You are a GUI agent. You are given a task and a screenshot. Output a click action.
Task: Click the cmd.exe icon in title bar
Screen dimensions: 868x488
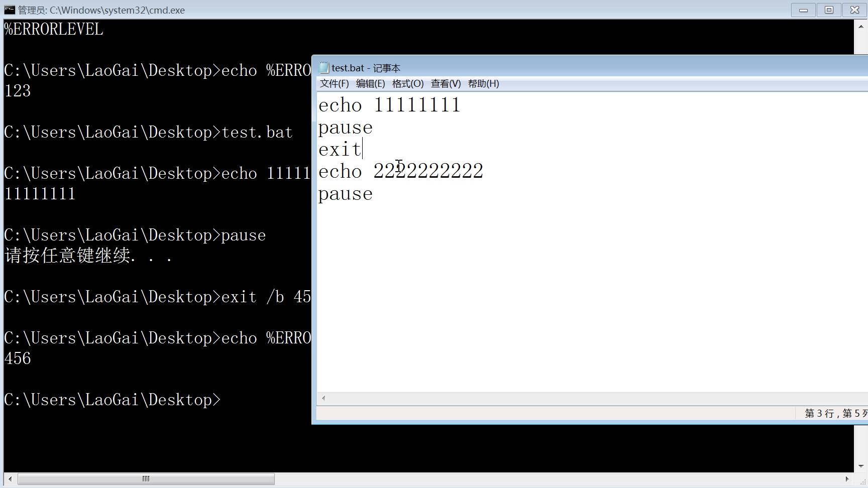point(10,10)
